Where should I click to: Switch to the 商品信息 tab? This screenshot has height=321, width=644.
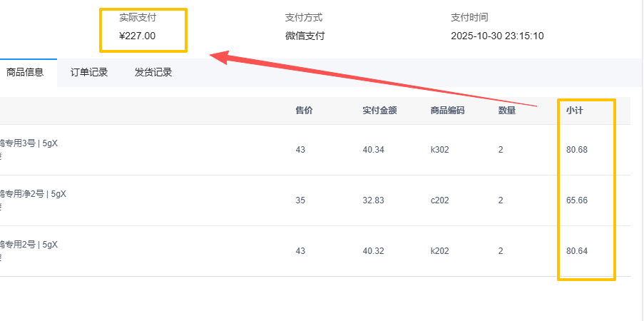tap(25, 72)
